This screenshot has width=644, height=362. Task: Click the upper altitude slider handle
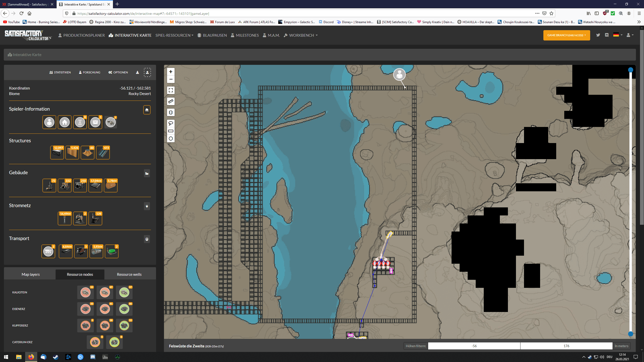point(630,70)
